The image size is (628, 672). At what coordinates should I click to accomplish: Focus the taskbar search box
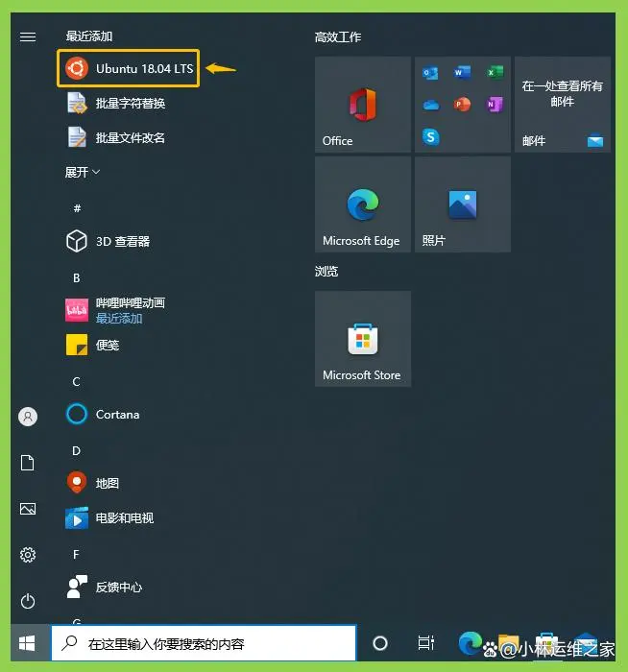tap(204, 643)
